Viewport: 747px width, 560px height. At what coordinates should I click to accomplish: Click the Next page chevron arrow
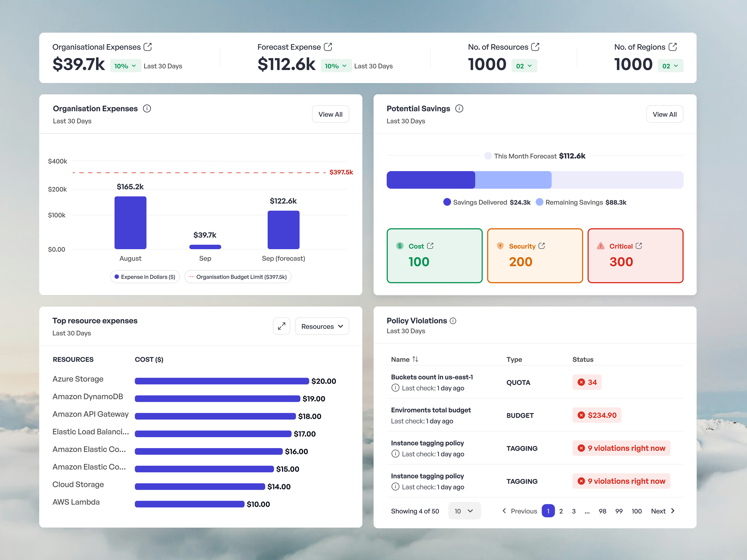point(673,511)
